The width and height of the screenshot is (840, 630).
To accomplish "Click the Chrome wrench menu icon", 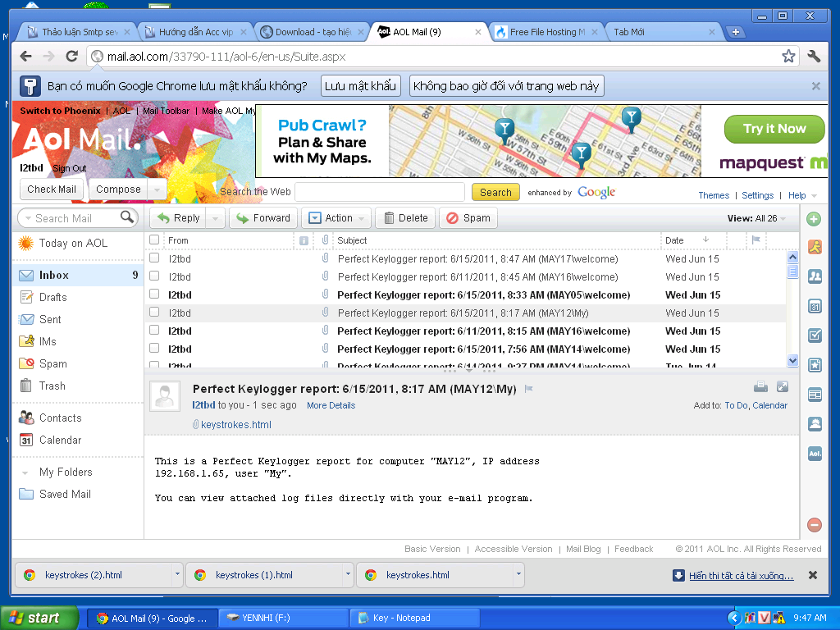I will coord(814,57).
